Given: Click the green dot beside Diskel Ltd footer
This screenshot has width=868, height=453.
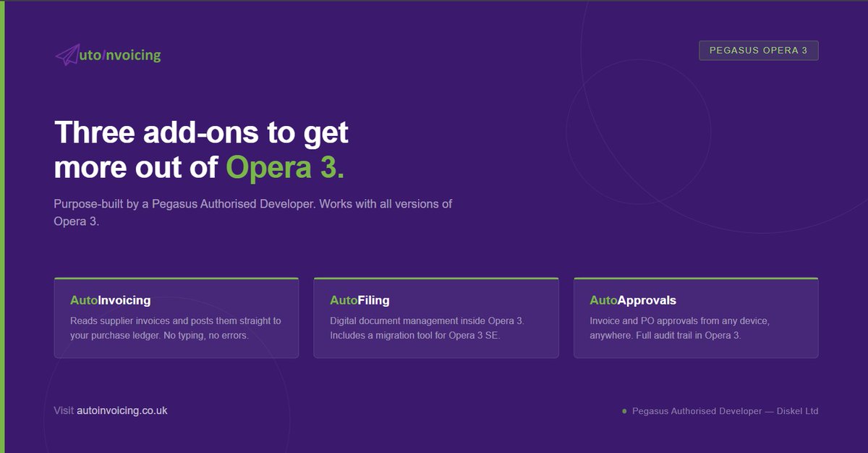Looking at the screenshot, I should pos(624,411).
